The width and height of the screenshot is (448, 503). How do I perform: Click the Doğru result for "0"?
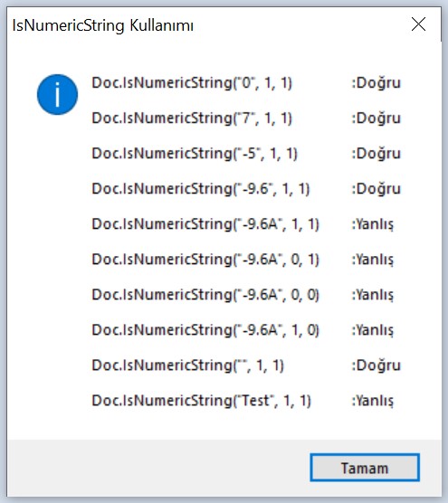tap(377, 83)
